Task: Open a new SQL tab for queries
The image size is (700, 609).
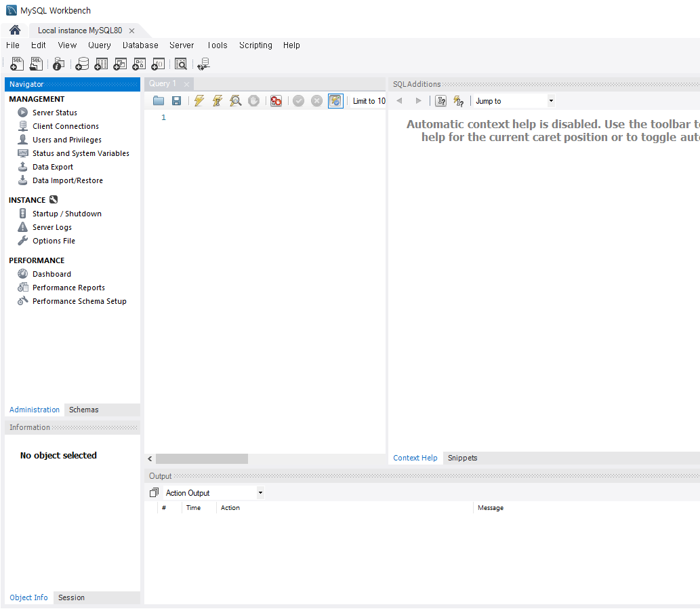Action: [17, 64]
